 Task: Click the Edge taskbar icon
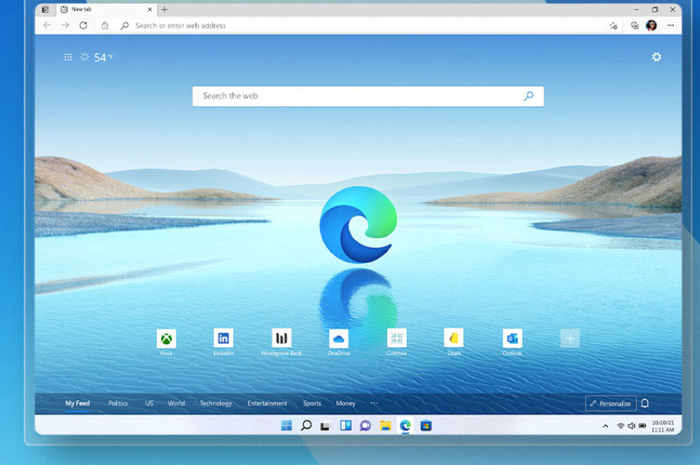pyautogui.click(x=405, y=426)
